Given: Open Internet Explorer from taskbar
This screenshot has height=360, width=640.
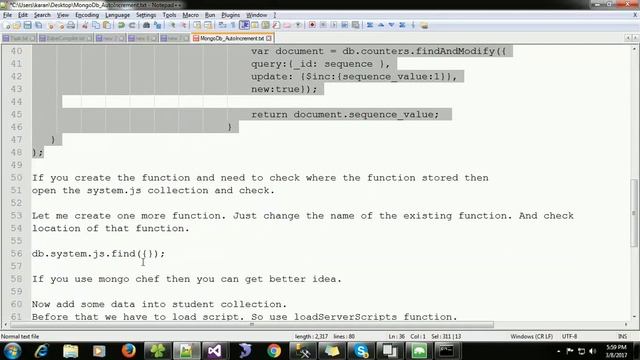Looking at the screenshot, I should tap(42, 351).
